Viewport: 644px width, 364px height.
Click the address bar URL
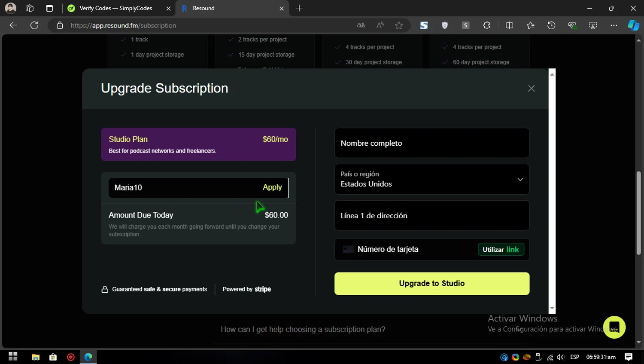123,25
